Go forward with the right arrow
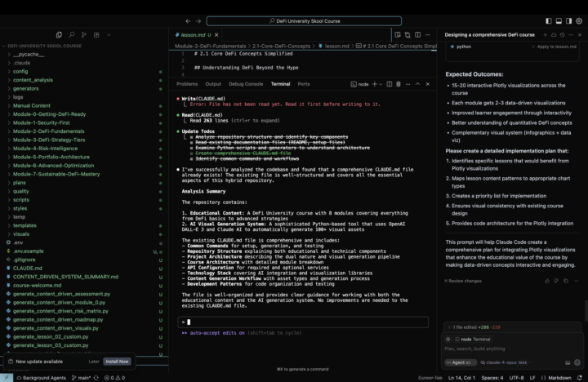588x382 pixels. click(x=198, y=21)
